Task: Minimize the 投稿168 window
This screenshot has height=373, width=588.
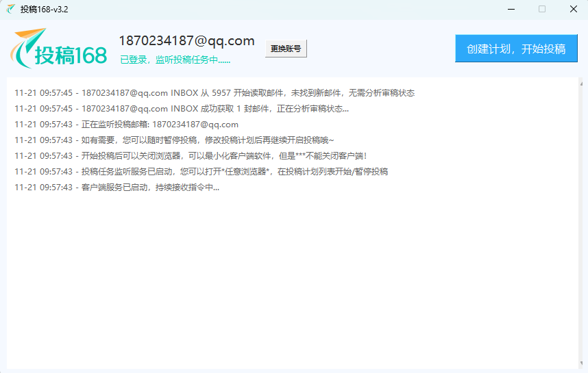Action: [511, 9]
